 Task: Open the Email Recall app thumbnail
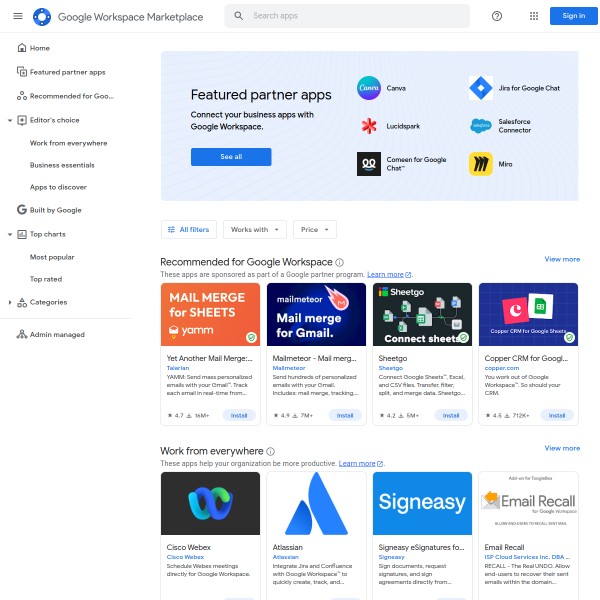tap(528, 504)
